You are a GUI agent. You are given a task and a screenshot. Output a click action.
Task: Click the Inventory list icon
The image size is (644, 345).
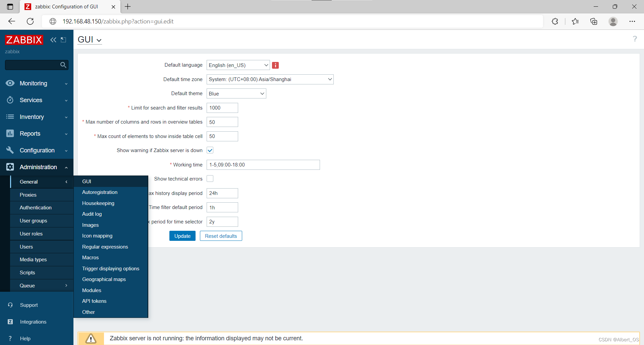click(10, 117)
